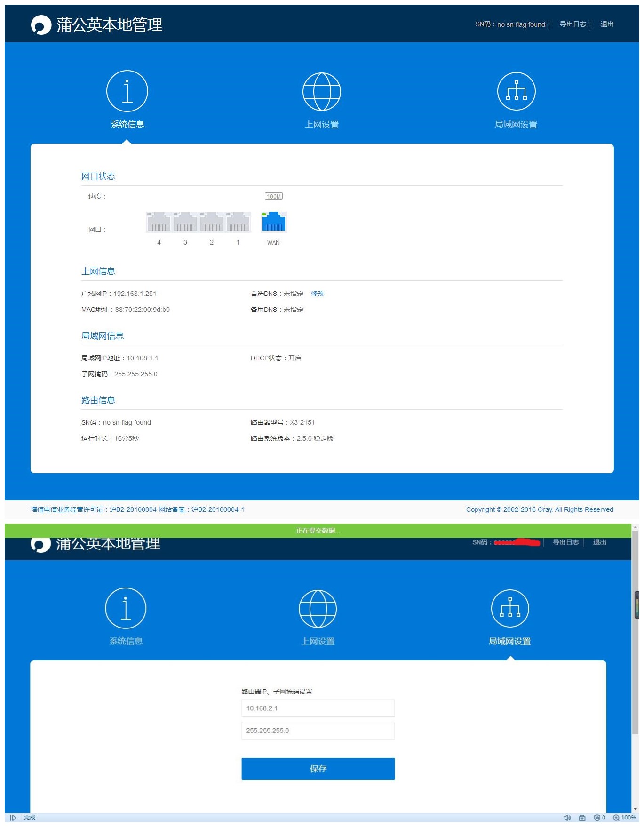Click the 上网信息 section heading
644x827 pixels.
[x=98, y=271]
